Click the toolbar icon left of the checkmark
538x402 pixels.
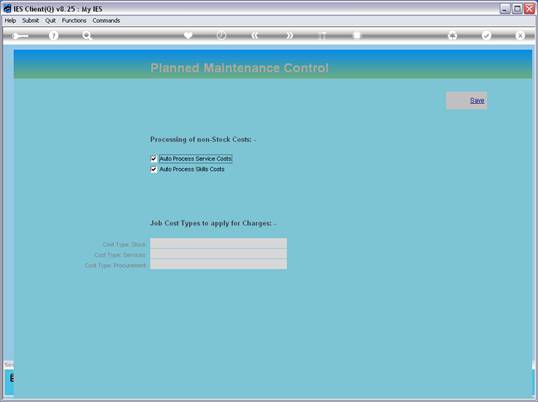pyautogui.click(x=453, y=35)
